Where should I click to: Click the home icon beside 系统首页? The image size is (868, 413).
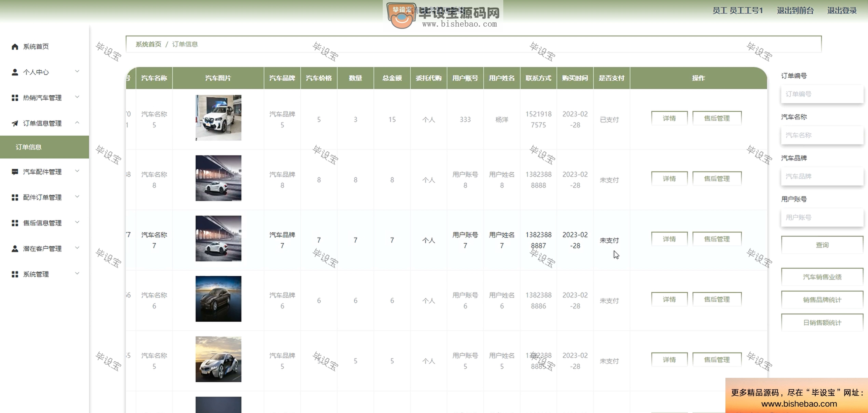coord(15,46)
